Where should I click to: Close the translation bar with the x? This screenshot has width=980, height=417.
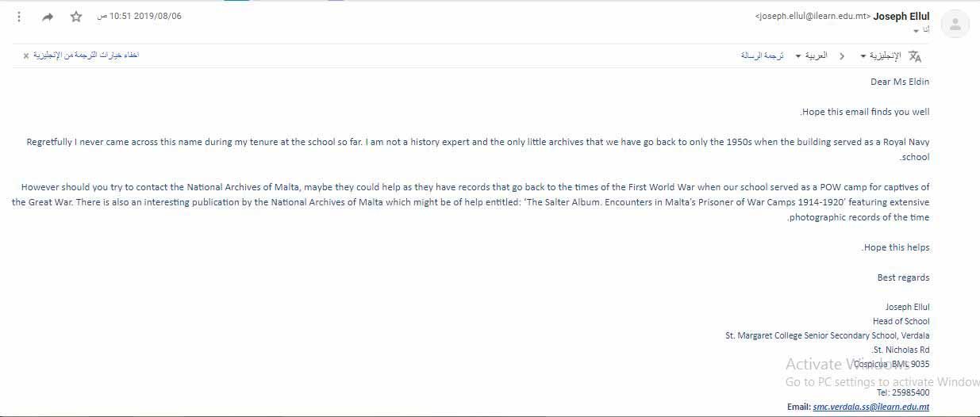pyautogui.click(x=26, y=56)
